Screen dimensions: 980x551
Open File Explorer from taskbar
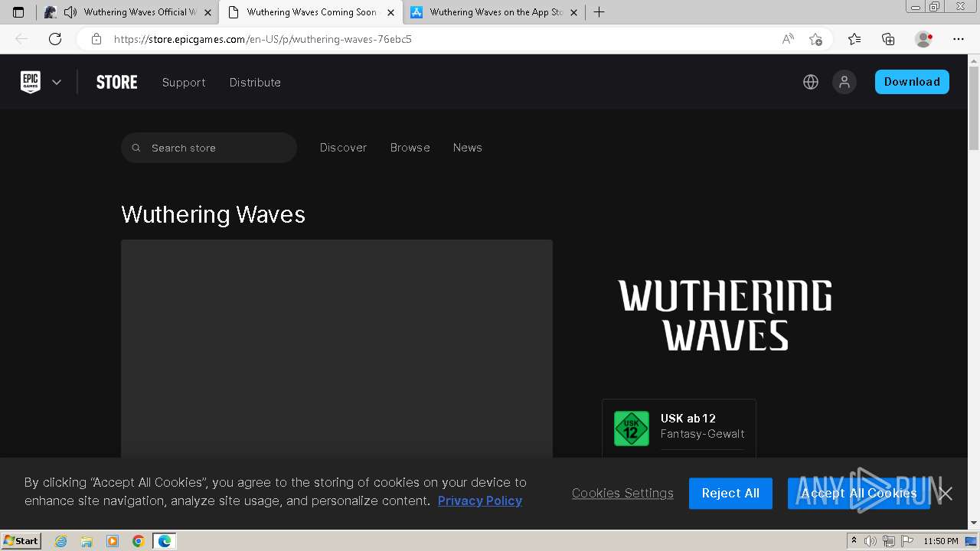[x=87, y=541]
